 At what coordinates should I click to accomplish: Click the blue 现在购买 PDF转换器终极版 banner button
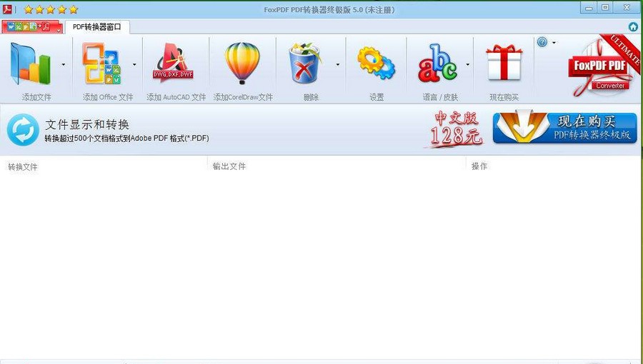564,128
